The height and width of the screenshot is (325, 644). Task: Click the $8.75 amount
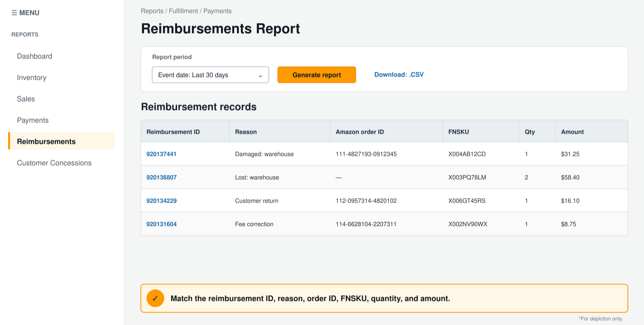tap(568, 224)
